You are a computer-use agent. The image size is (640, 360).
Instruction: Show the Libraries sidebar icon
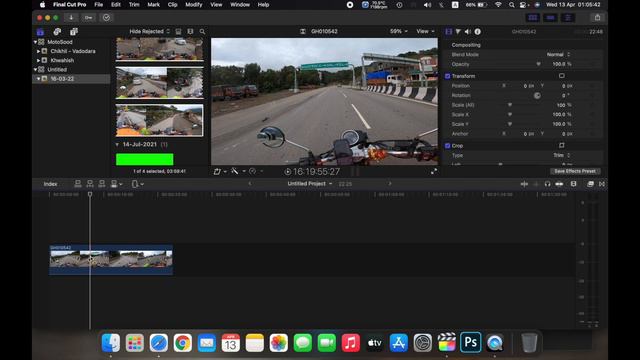click(x=40, y=31)
